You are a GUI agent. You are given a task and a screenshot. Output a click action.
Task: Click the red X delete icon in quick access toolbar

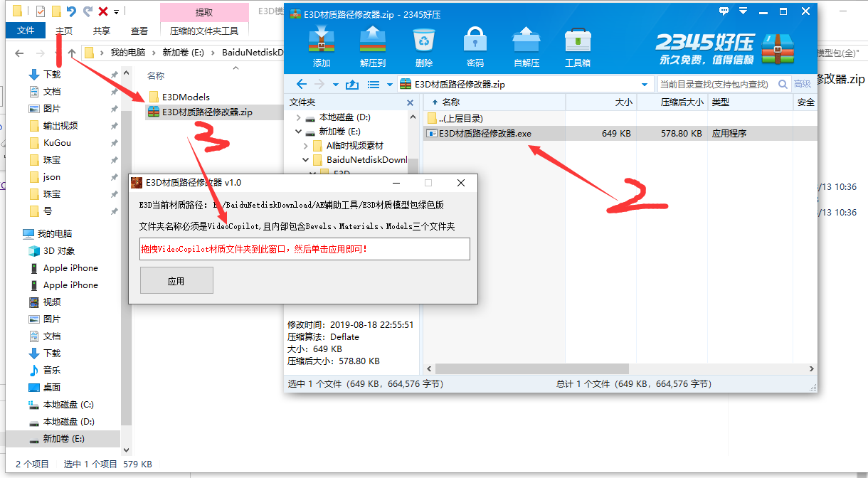103,11
